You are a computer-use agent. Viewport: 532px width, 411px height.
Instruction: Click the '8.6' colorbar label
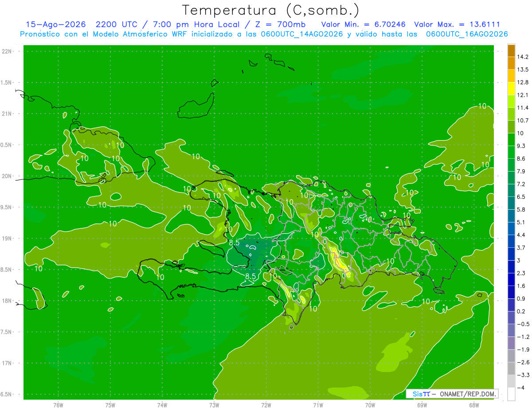521,159
